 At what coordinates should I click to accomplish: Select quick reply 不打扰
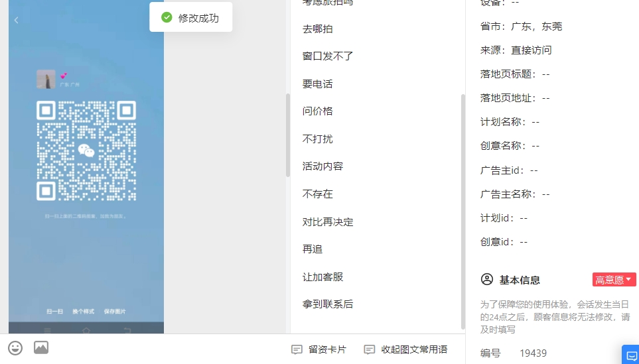317,139
